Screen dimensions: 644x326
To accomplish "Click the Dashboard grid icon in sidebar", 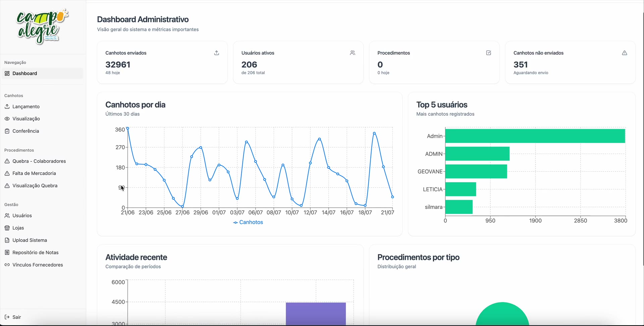I will click(7, 73).
